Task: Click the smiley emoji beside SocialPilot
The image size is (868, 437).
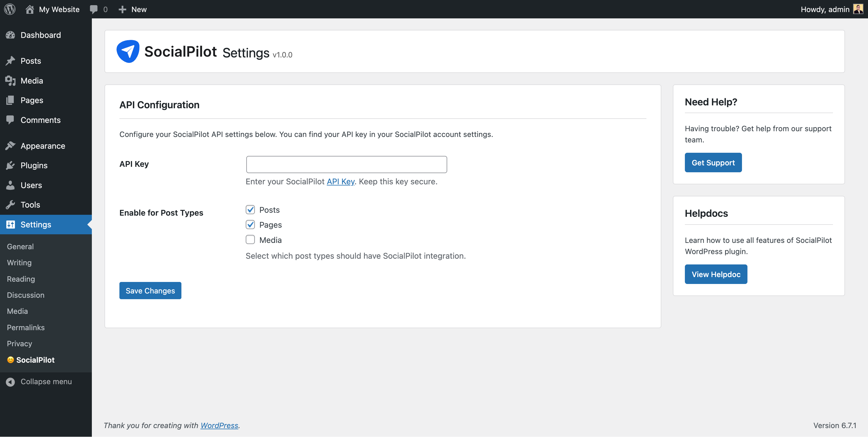Action: [x=10, y=360]
